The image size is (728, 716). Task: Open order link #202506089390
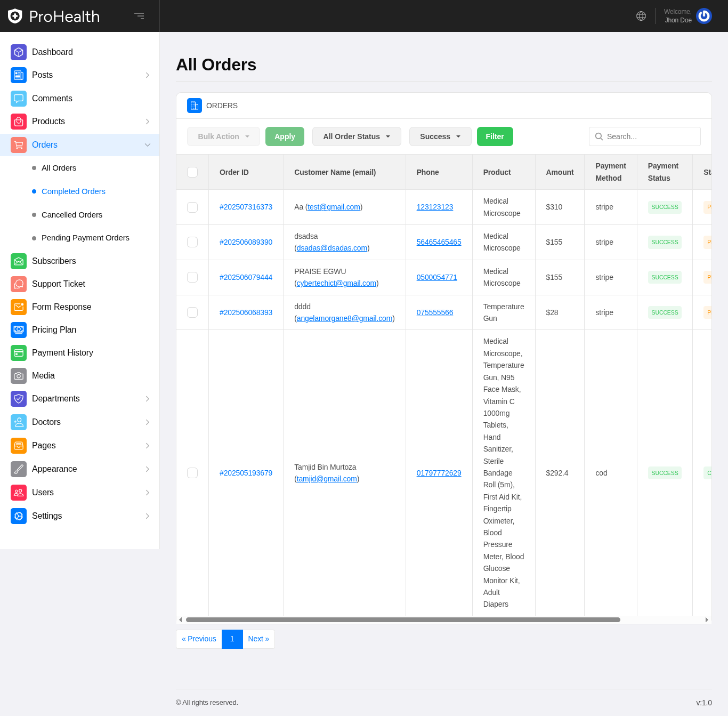(x=246, y=242)
